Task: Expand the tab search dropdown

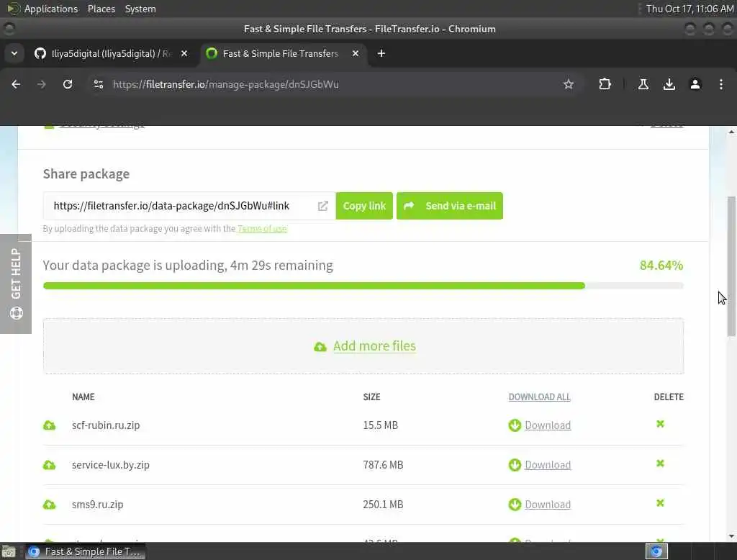Action: [14, 53]
